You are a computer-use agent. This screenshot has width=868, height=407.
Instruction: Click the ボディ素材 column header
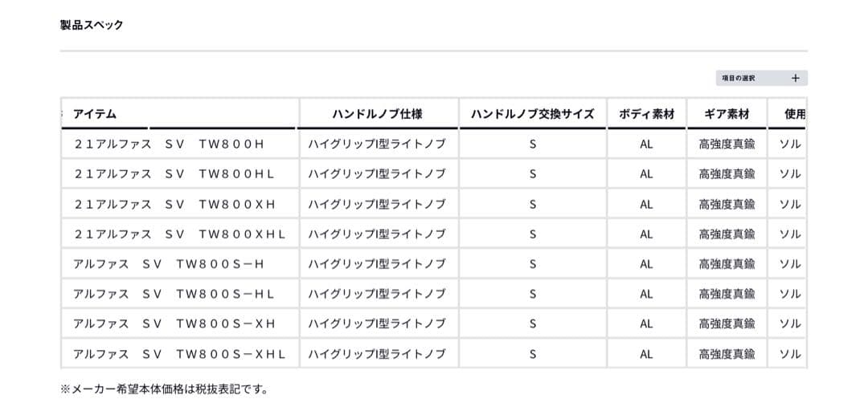(646, 114)
